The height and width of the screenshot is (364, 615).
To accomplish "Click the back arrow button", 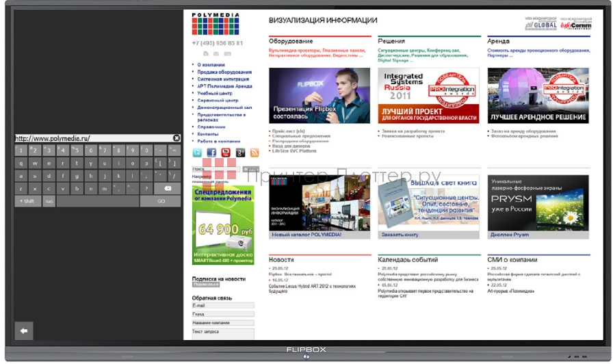I will tap(24, 331).
